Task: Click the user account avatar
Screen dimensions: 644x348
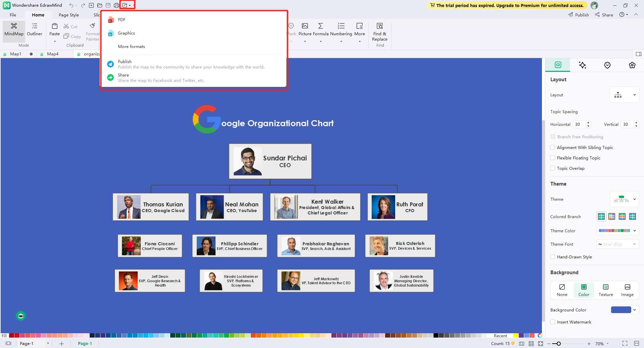Action: pos(594,5)
